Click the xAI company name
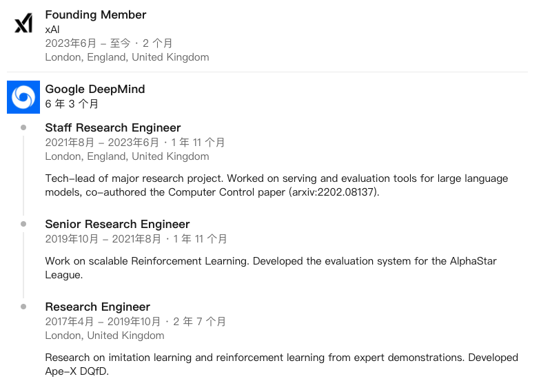The width and height of the screenshot is (541, 392). 52,30
